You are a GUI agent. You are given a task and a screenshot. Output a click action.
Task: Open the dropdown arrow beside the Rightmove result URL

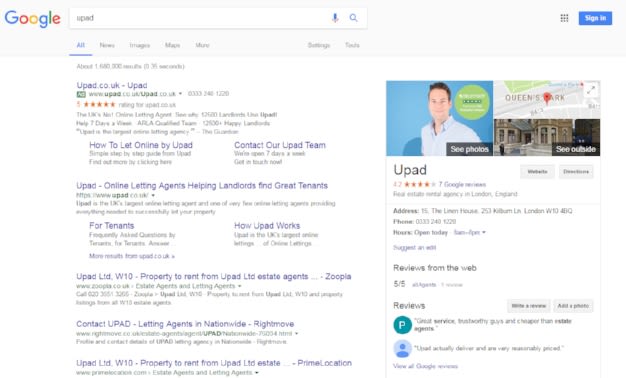point(296,334)
